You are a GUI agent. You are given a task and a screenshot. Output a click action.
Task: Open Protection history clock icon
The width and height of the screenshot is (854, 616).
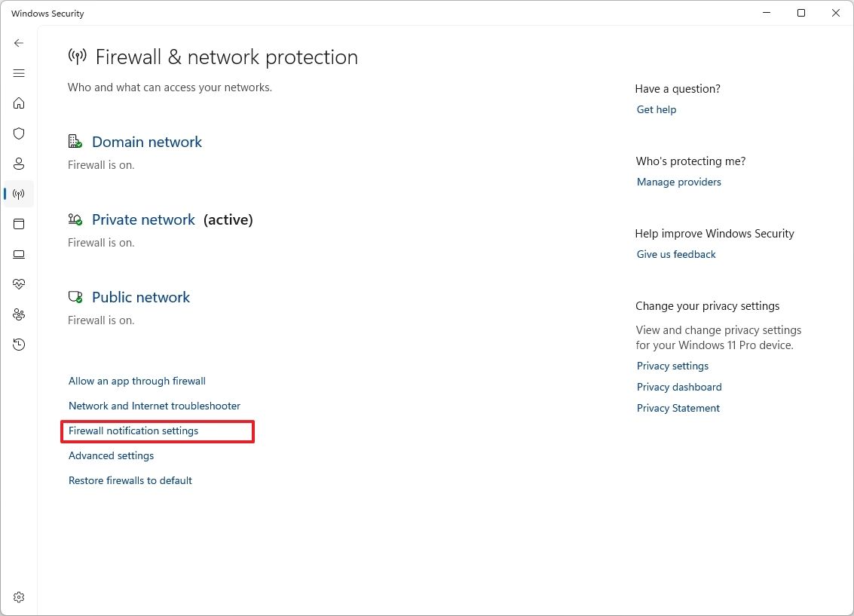[19, 345]
